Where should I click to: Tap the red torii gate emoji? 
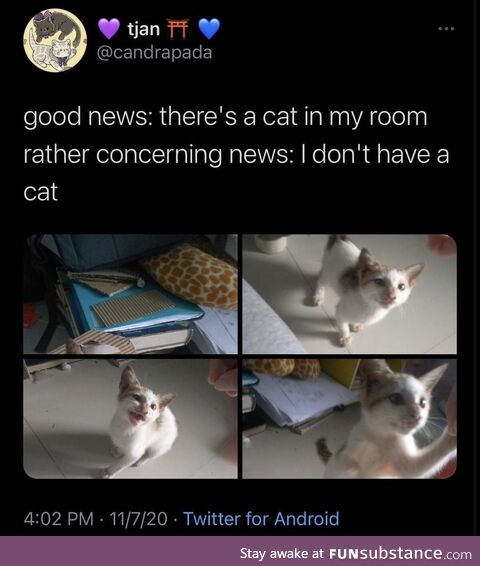(x=178, y=29)
